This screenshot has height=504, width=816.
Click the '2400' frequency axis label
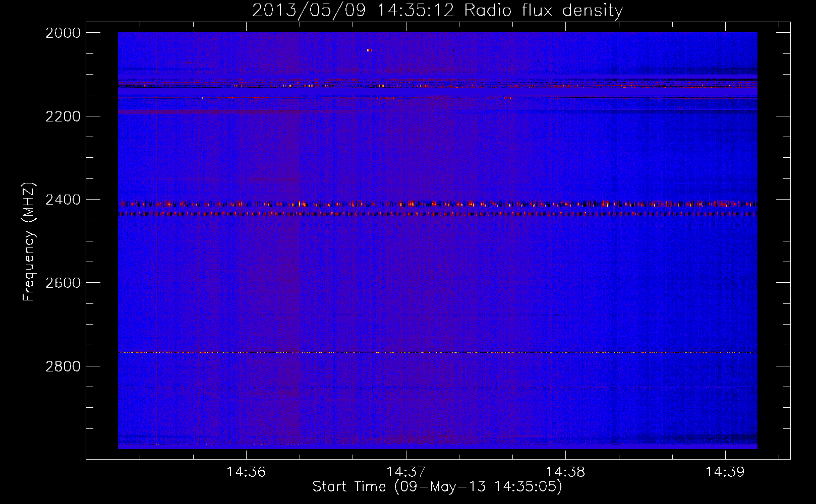pyautogui.click(x=63, y=200)
